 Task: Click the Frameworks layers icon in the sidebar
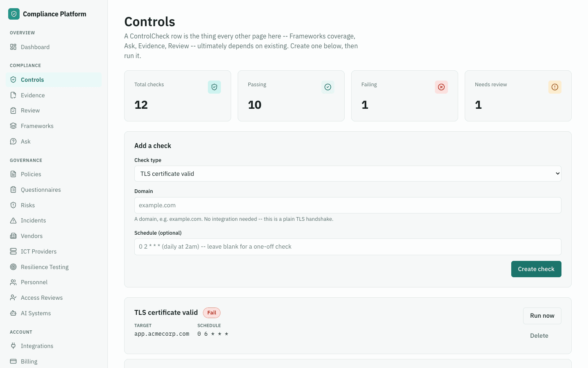point(13,126)
